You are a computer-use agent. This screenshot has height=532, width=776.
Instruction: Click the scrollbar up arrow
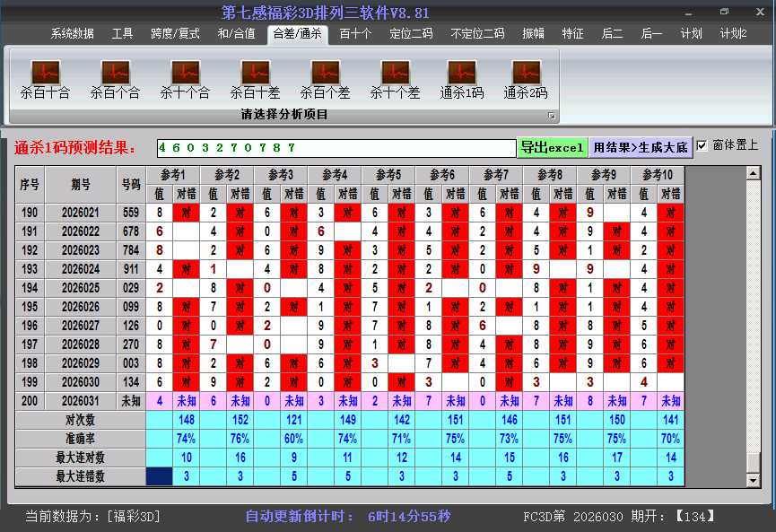754,173
